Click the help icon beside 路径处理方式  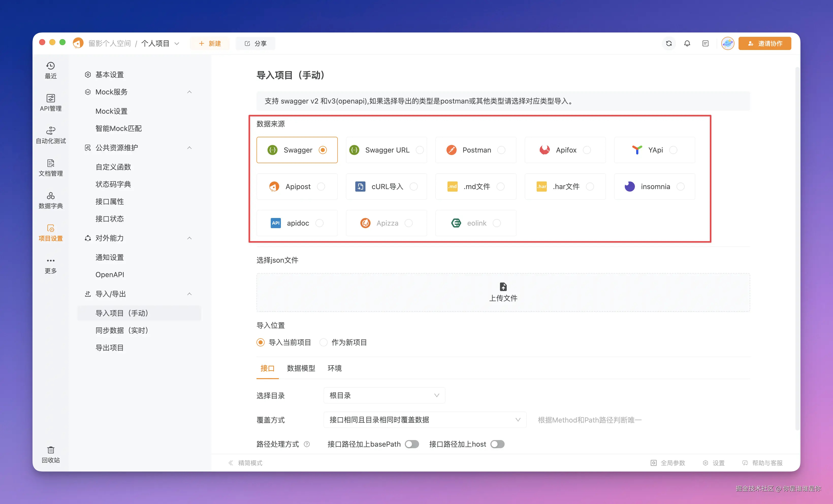click(x=307, y=444)
